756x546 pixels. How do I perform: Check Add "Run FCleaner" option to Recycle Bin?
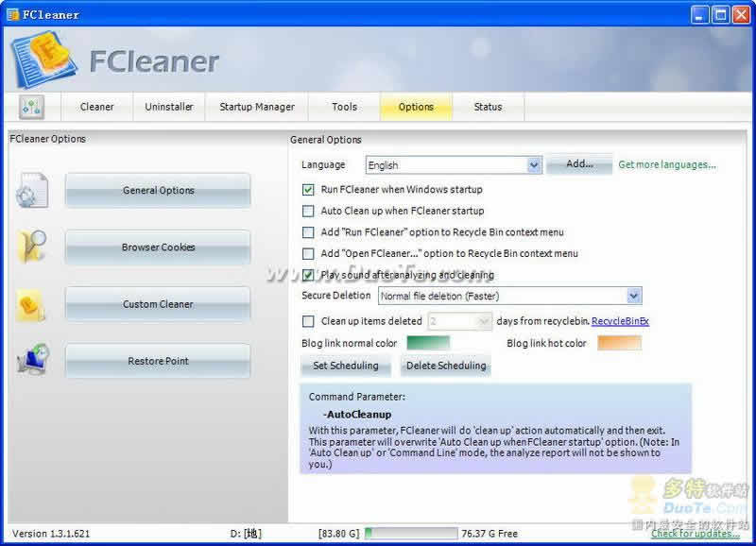click(x=308, y=232)
